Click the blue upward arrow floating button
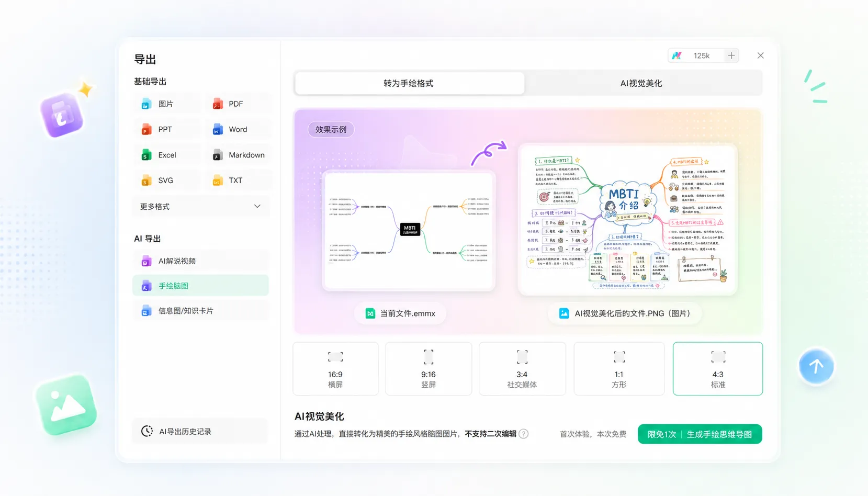 (x=816, y=366)
